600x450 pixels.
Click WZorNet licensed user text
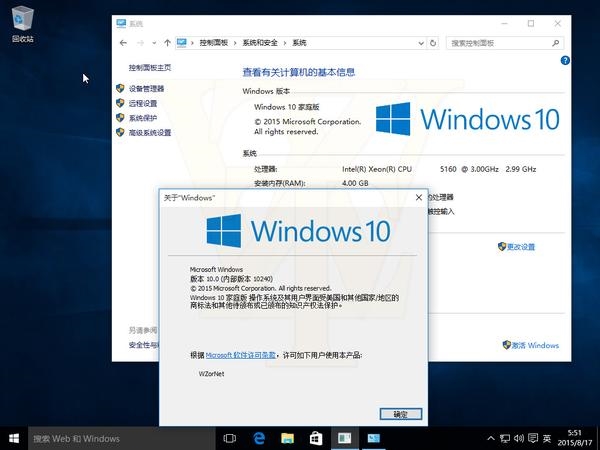coord(211,374)
